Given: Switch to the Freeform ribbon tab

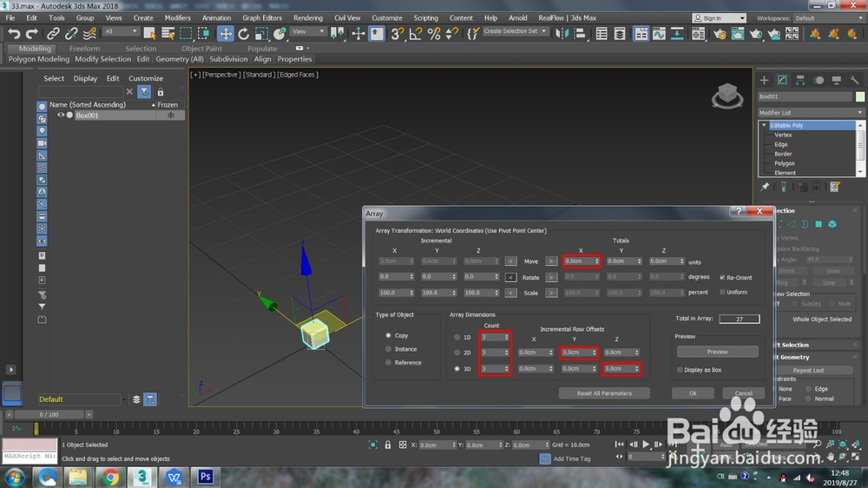Looking at the screenshot, I should [x=84, y=48].
